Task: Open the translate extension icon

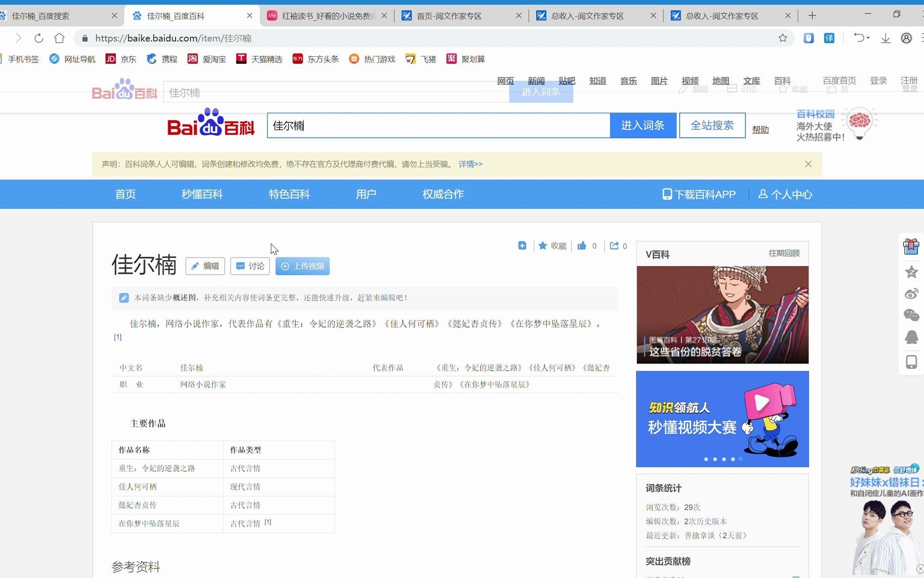Action: [x=829, y=38]
